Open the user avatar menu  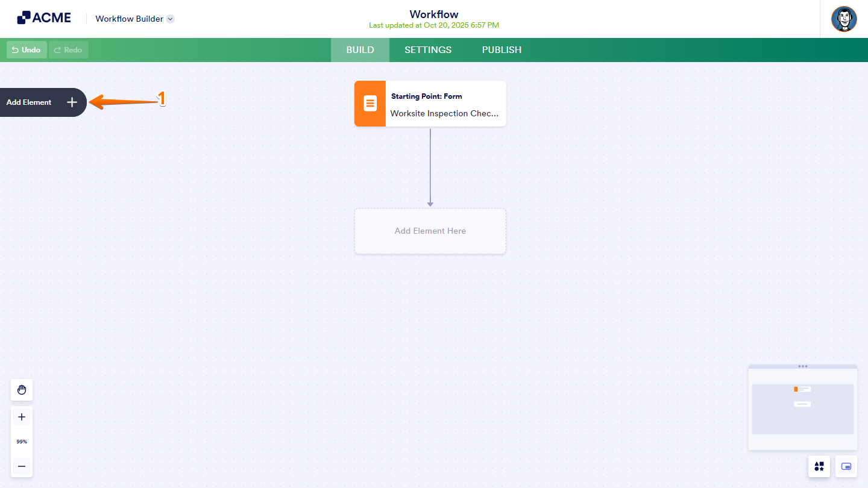[844, 19]
